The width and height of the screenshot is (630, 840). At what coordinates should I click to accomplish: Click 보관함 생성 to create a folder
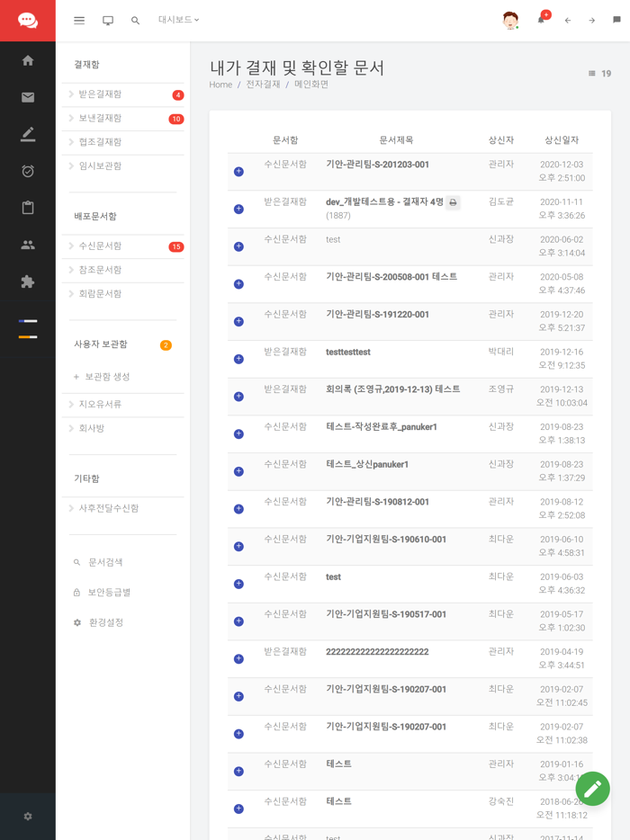107,377
